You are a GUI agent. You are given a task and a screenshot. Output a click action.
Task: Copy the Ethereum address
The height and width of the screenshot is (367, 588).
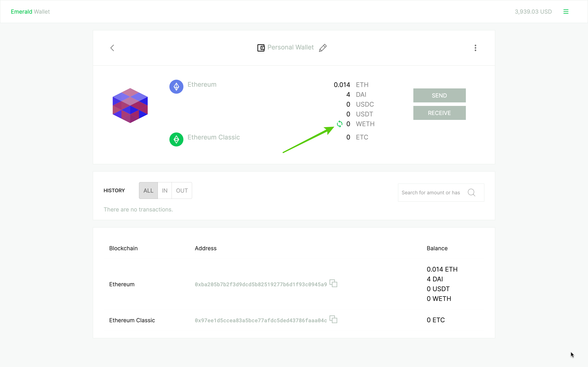pos(333,283)
